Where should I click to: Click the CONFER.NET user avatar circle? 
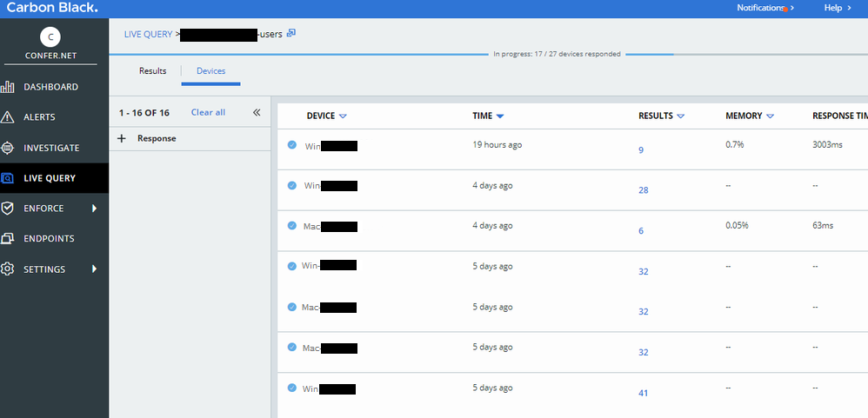[52, 36]
